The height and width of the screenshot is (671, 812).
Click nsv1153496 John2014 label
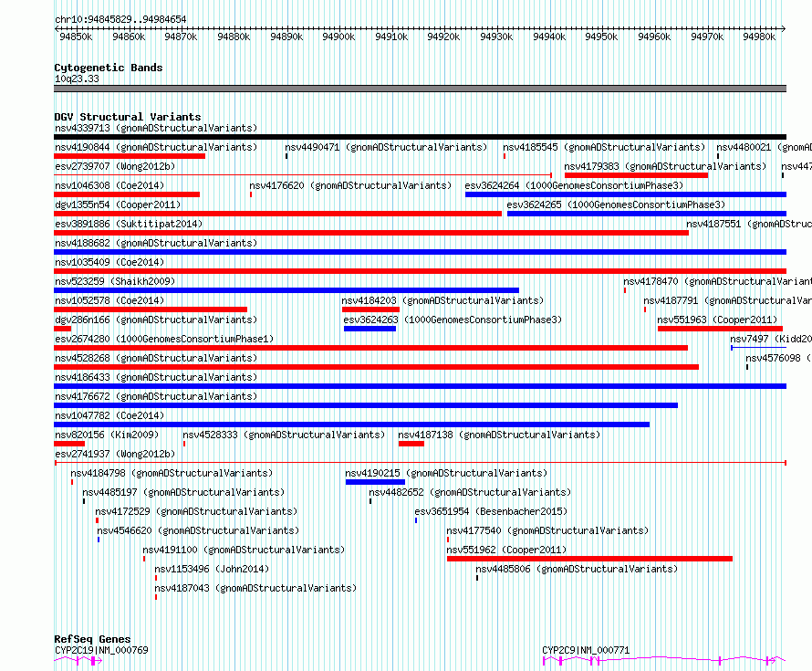(x=212, y=569)
